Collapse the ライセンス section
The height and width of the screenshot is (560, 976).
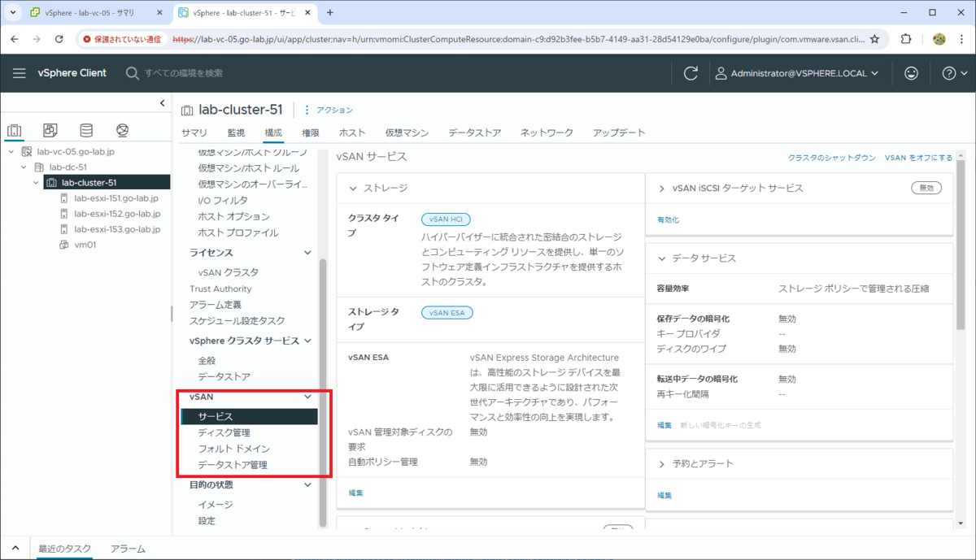pos(307,253)
